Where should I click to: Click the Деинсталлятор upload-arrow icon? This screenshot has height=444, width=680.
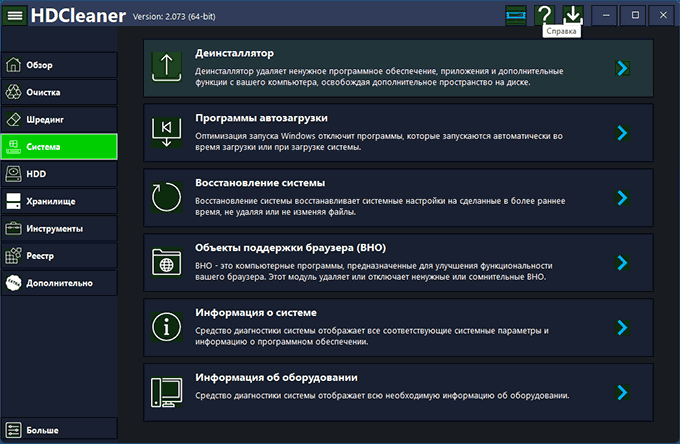click(165, 68)
